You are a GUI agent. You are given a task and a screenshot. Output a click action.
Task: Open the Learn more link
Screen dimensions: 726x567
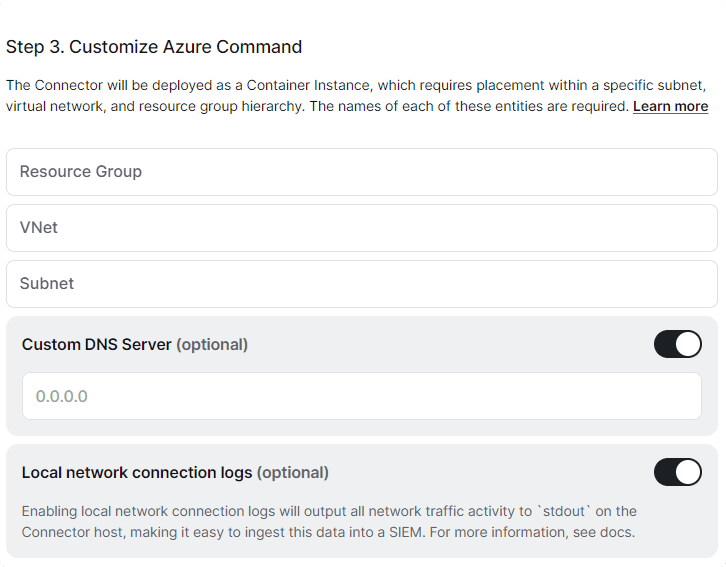[670, 106]
